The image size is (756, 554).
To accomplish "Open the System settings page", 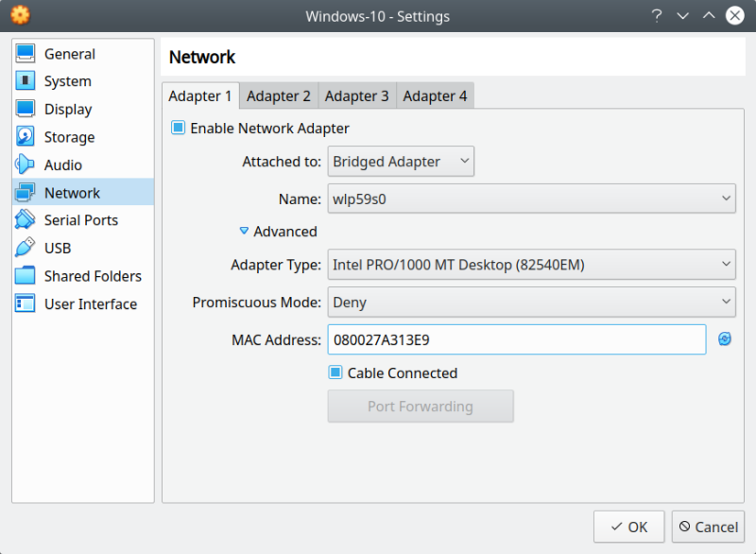I will [26, 81].
